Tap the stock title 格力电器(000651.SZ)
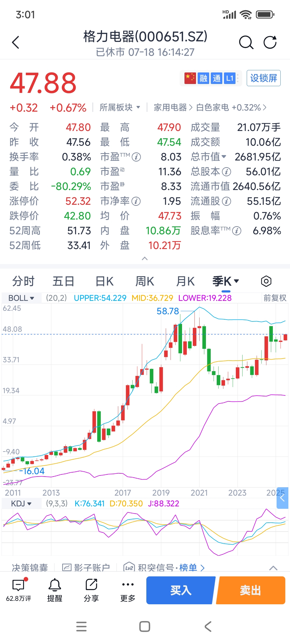Image resolution: width=290 pixels, height=644 pixels. [145, 36]
